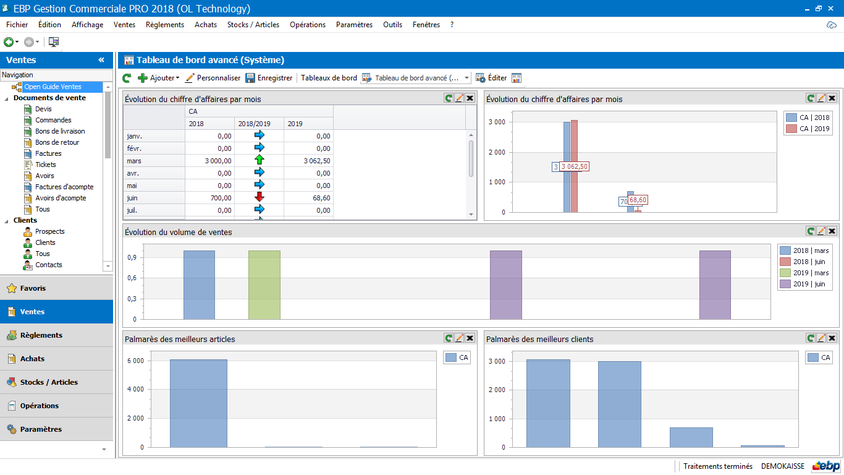The width and height of the screenshot is (844, 475).
Task: Click the mars 2019 cell 3 062,50
Action: click(308, 161)
